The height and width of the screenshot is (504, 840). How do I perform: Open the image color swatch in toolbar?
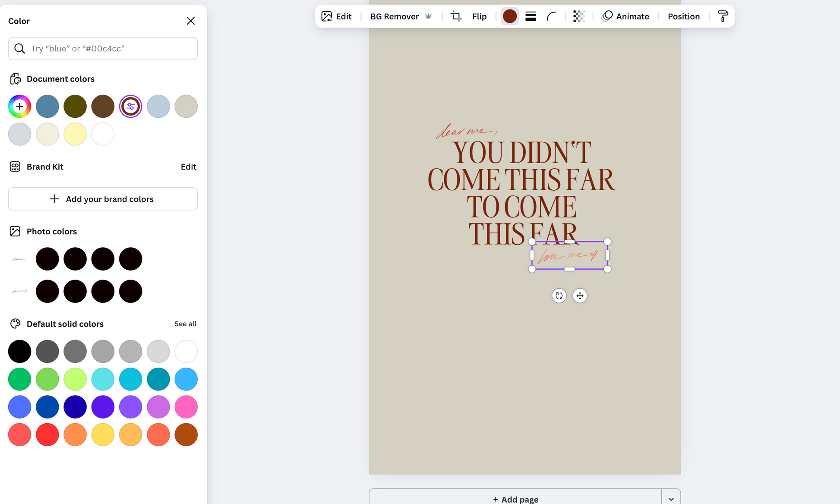tap(510, 16)
